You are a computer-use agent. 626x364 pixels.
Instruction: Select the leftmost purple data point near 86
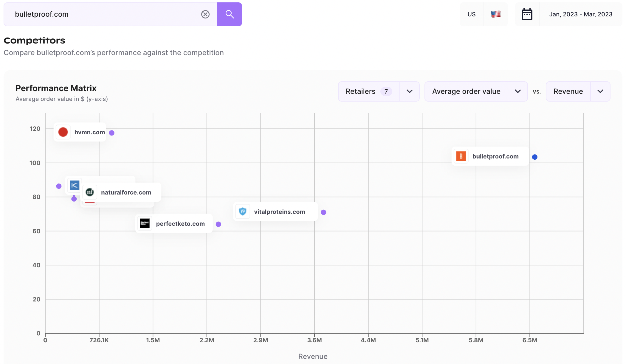coord(59,186)
